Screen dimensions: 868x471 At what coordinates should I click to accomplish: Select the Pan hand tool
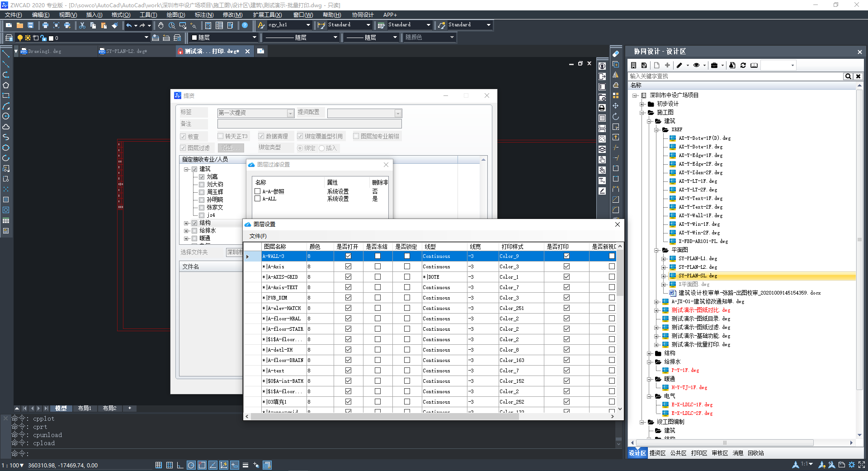(161, 25)
